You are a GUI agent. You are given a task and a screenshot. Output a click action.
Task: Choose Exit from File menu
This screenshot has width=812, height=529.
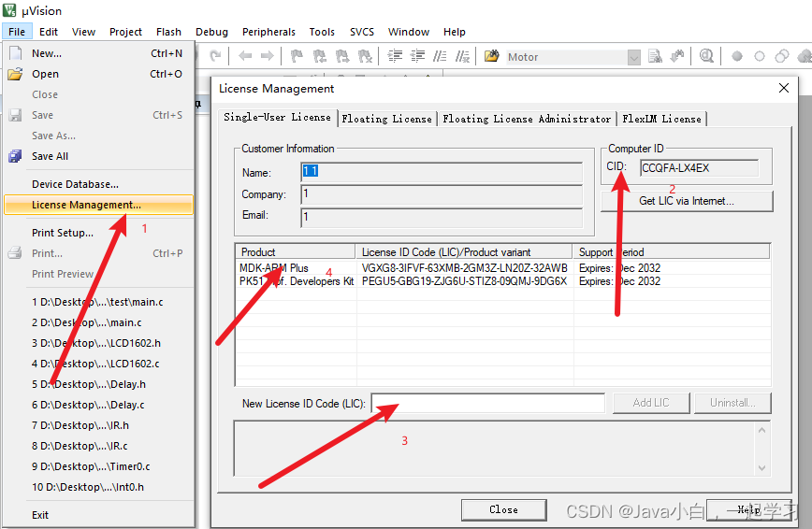click(x=98, y=514)
